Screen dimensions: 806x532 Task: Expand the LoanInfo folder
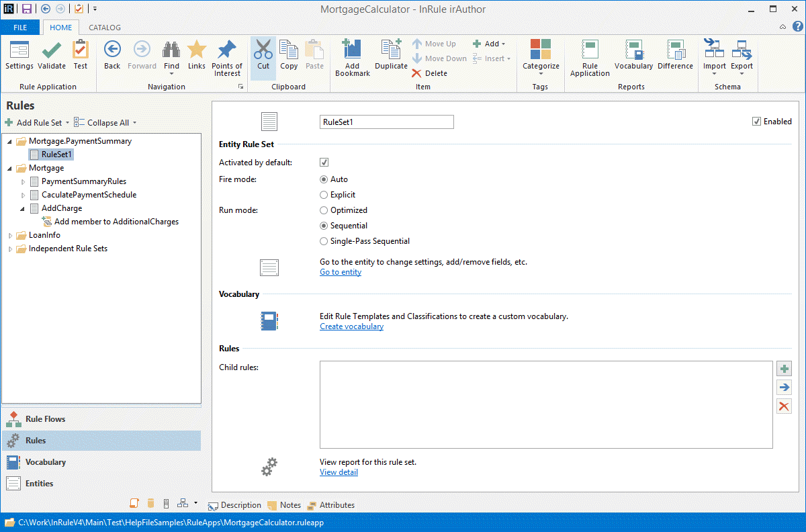click(11, 235)
